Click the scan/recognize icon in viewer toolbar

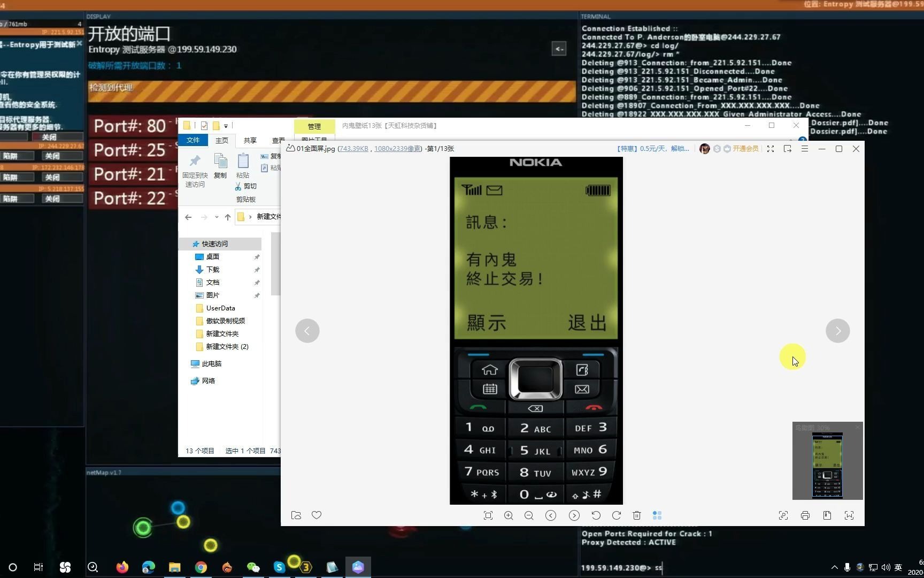tap(783, 515)
